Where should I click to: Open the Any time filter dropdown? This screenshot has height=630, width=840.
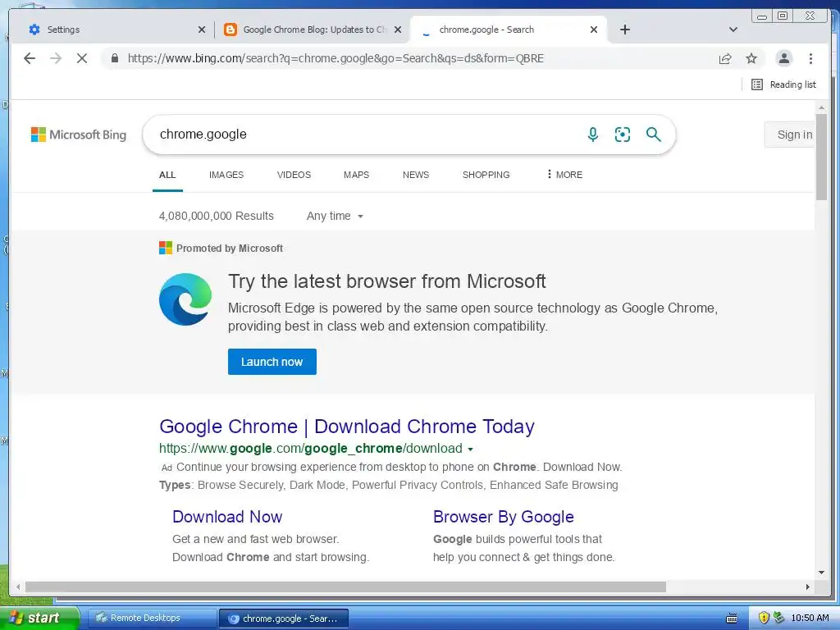pos(335,216)
